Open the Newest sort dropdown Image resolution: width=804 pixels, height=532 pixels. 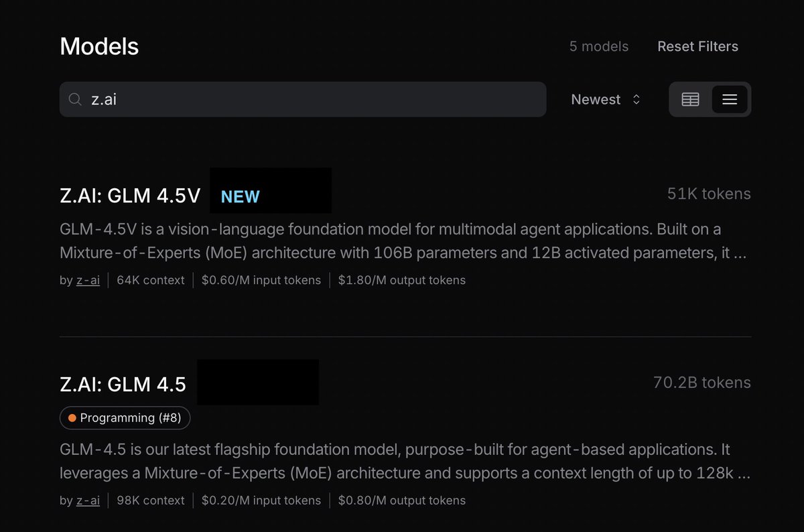[x=606, y=100]
